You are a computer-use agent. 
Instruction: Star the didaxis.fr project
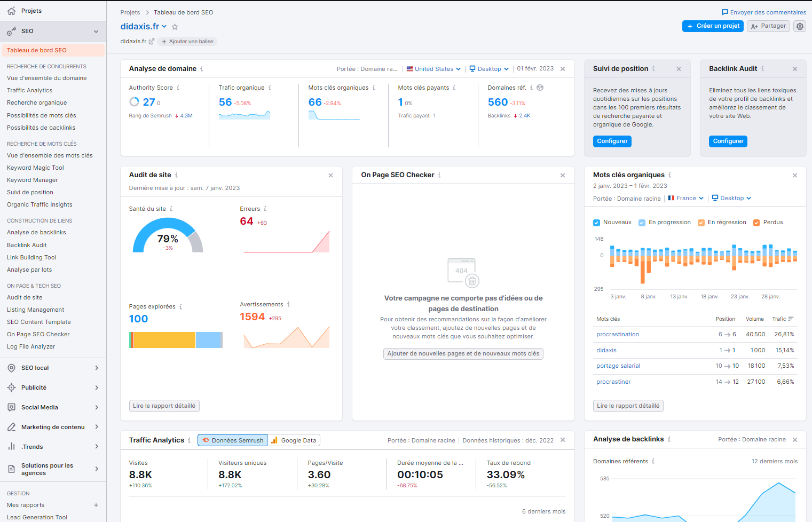pyautogui.click(x=175, y=27)
